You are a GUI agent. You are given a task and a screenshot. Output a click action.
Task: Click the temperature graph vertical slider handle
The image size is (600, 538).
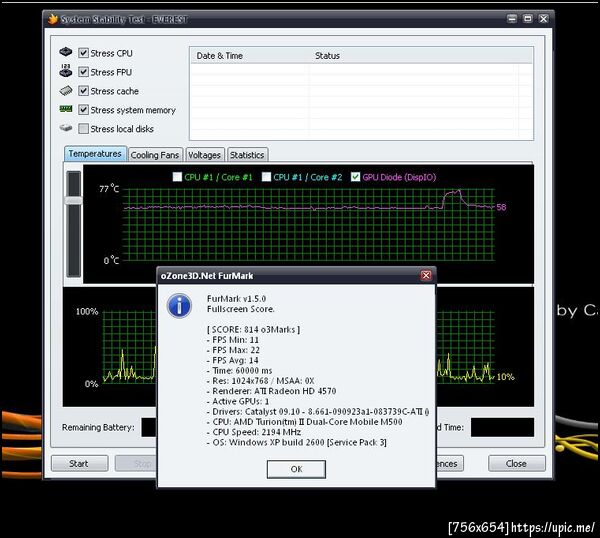pyautogui.click(x=73, y=201)
